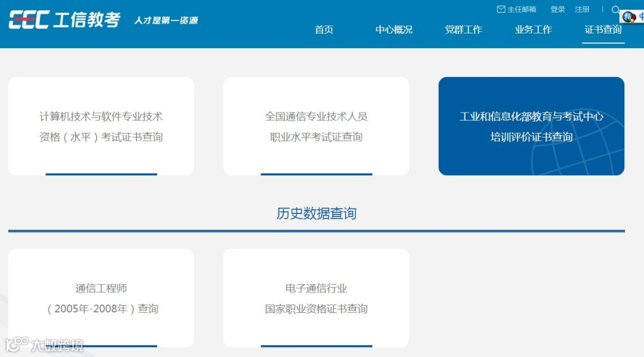
Task: Click the 人才是第一资源 slogan text
Action: click(166, 20)
